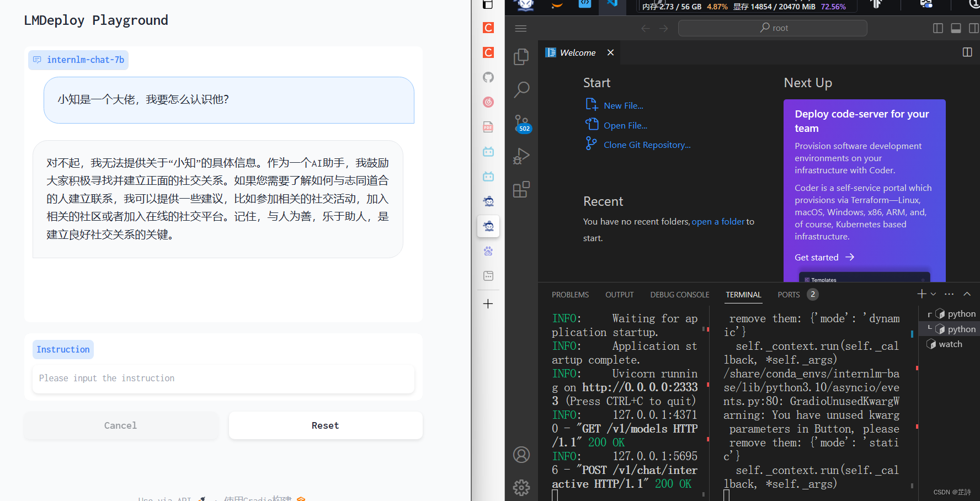Viewport: 980px width, 501px height.
Task: Click the Instruction label
Action: coord(63,349)
